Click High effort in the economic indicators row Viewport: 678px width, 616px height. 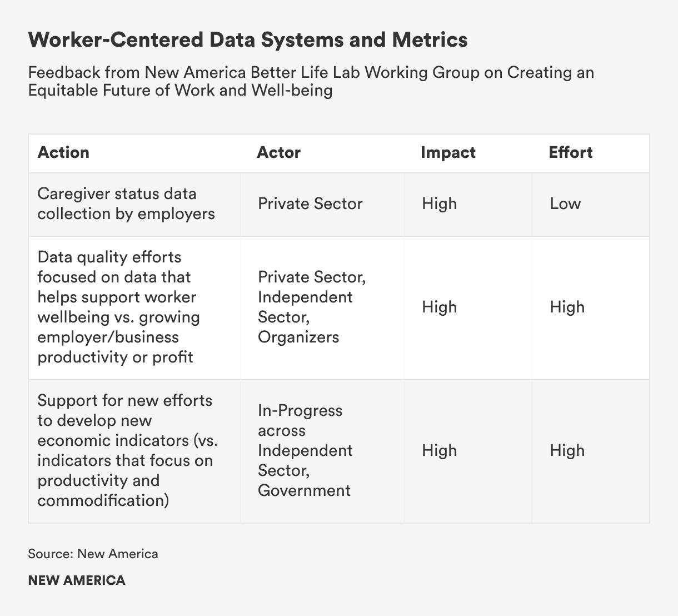(567, 450)
